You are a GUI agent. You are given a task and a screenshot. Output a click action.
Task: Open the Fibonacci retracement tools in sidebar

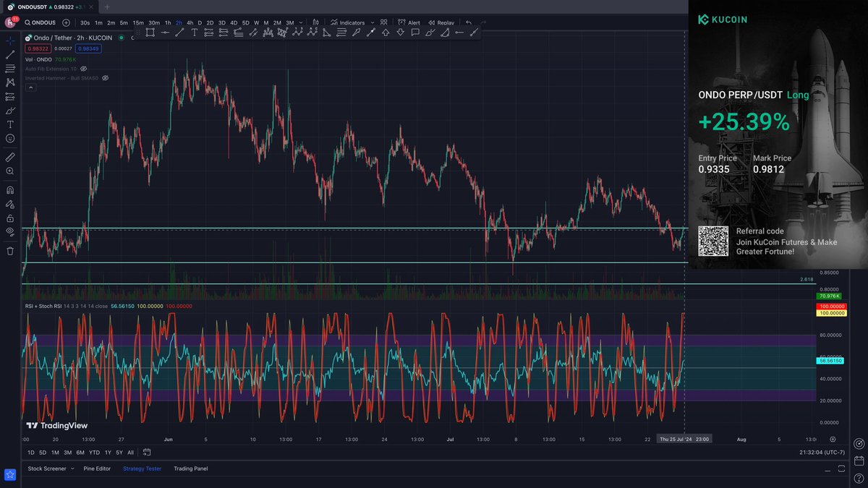[10, 69]
